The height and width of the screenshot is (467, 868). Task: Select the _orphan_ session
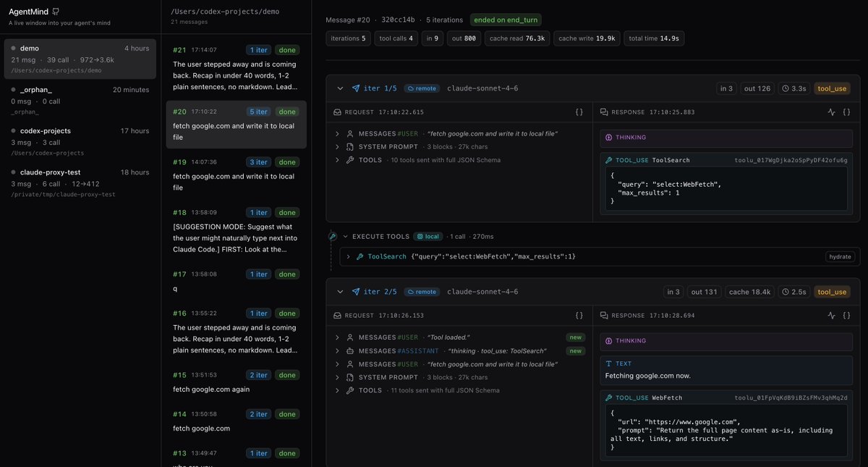pyautogui.click(x=80, y=100)
